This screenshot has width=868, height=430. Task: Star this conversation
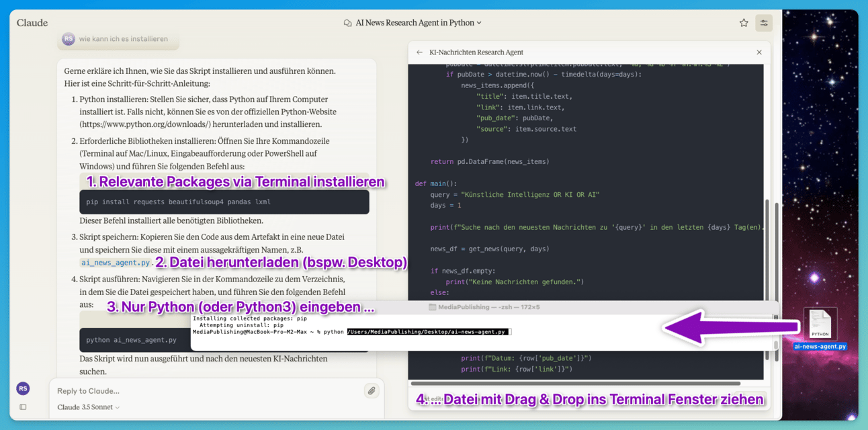744,23
